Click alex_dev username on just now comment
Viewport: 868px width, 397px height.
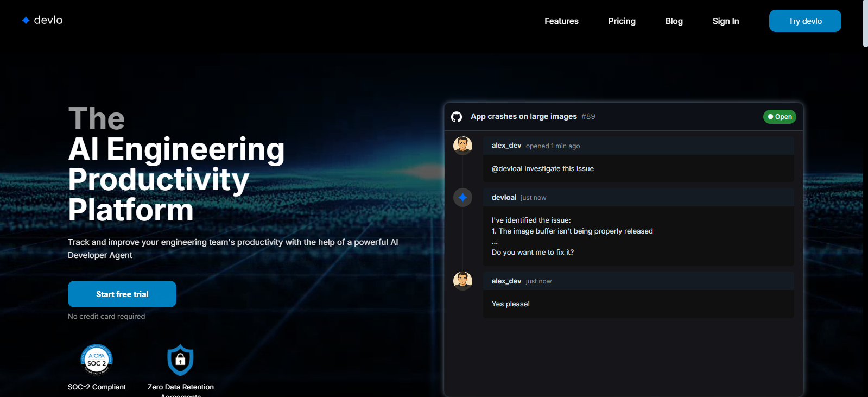coord(506,281)
